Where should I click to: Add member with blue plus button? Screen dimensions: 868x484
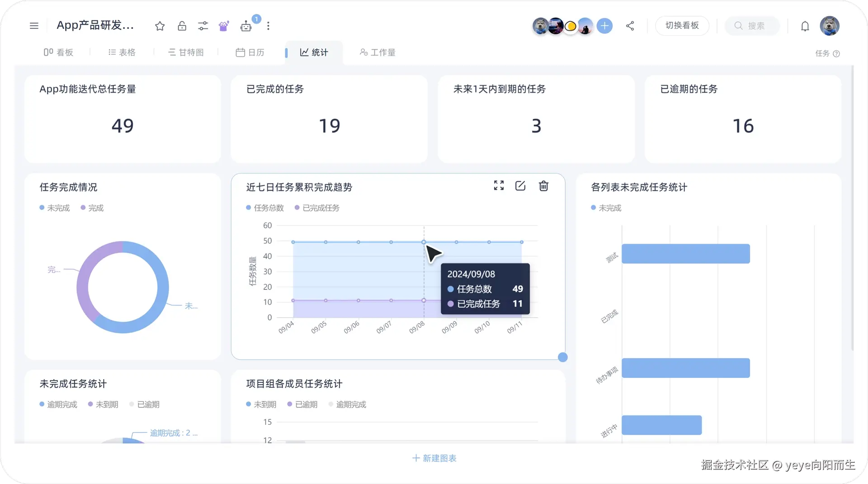tap(604, 26)
